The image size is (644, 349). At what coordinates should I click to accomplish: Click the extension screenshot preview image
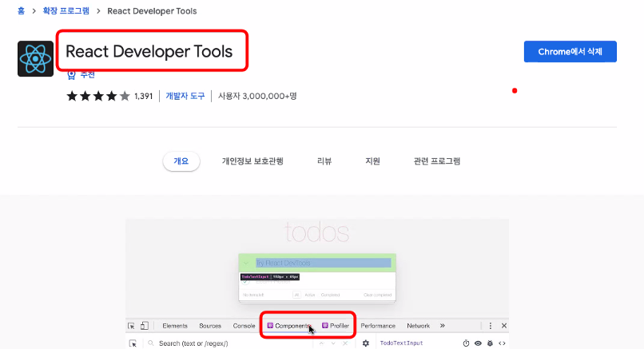coord(317,284)
